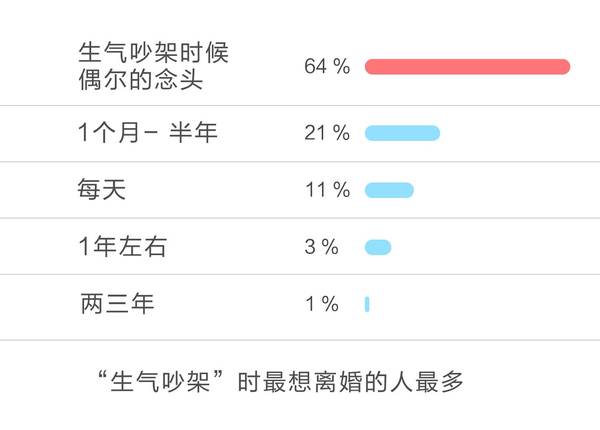Click the blue 21% bar
The image size is (600, 430).
coord(402,133)
